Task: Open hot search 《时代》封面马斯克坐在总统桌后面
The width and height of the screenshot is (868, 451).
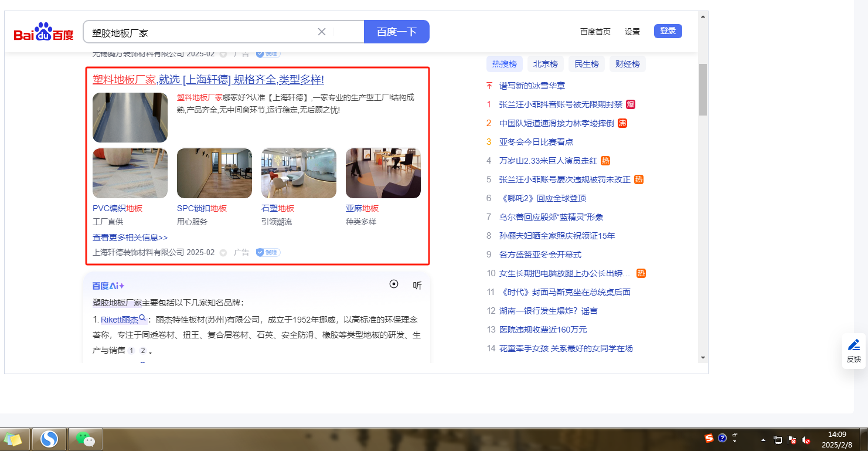Action: tap(565, 292)
